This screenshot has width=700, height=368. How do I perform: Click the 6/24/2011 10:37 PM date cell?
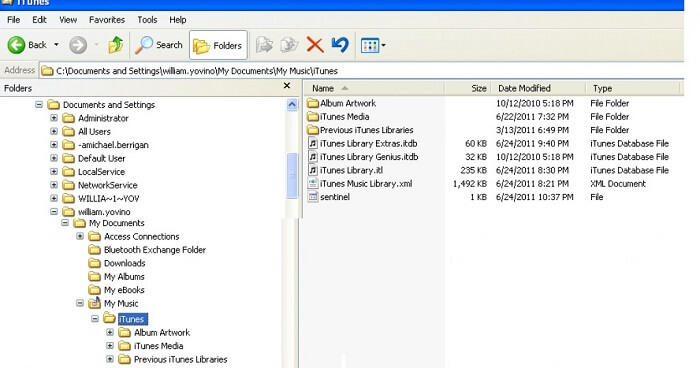pyautogui.click(x=534, y=197)
